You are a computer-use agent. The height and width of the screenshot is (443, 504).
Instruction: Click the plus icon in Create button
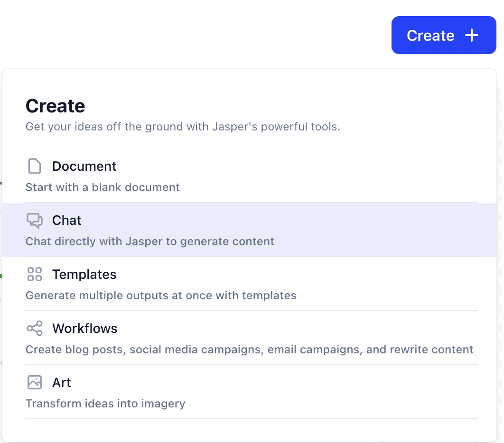coord(471,36)
